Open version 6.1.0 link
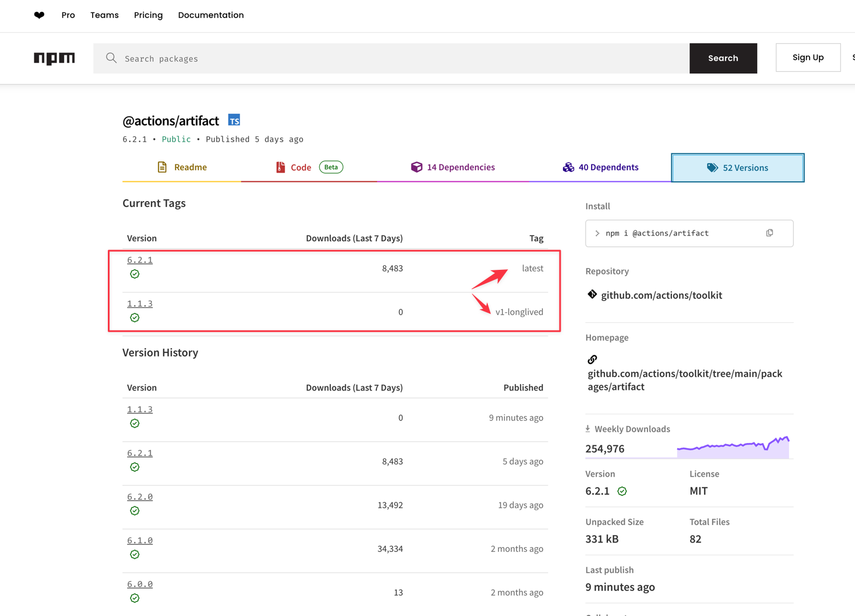855x616 pixels. pyautogui.click(x=140, y=541)
